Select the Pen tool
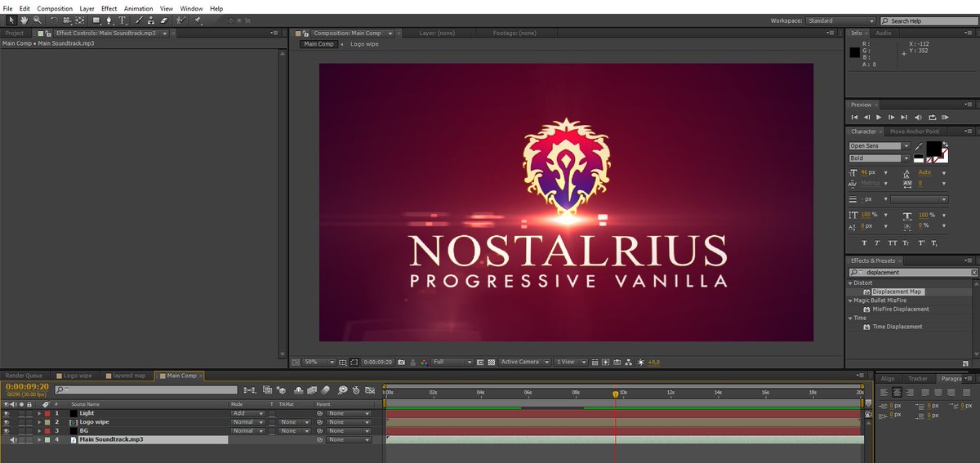This screenshot has width=980, height=463. click(109, 20)
